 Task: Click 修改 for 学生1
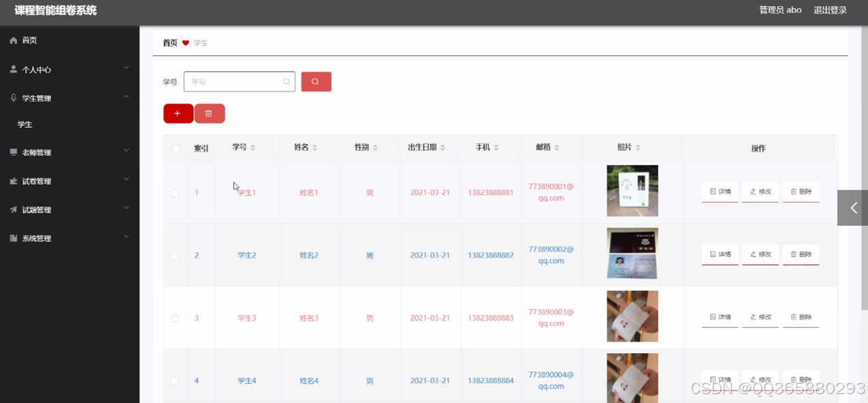(x=760, y=192)
